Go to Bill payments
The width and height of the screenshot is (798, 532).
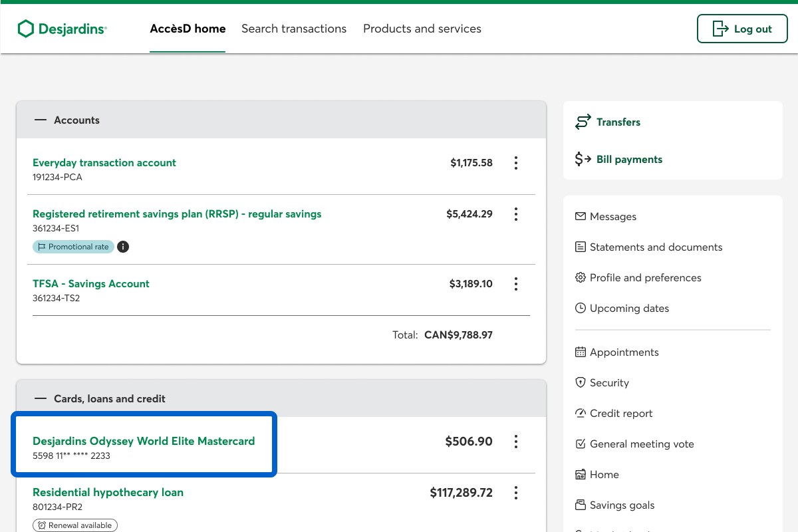coord(628,160)
